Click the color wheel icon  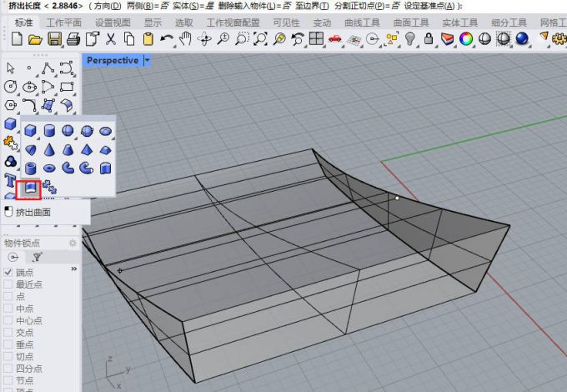[466, 38]
